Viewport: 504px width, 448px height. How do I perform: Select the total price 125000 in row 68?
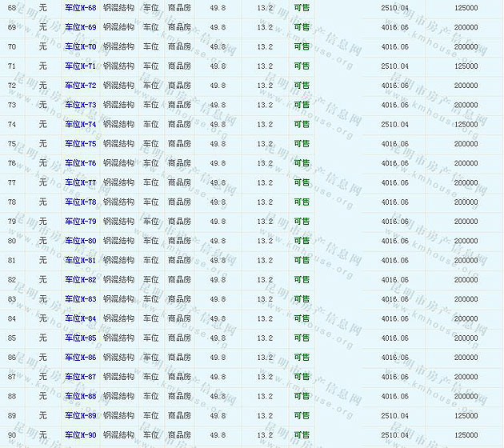[466, 8]
